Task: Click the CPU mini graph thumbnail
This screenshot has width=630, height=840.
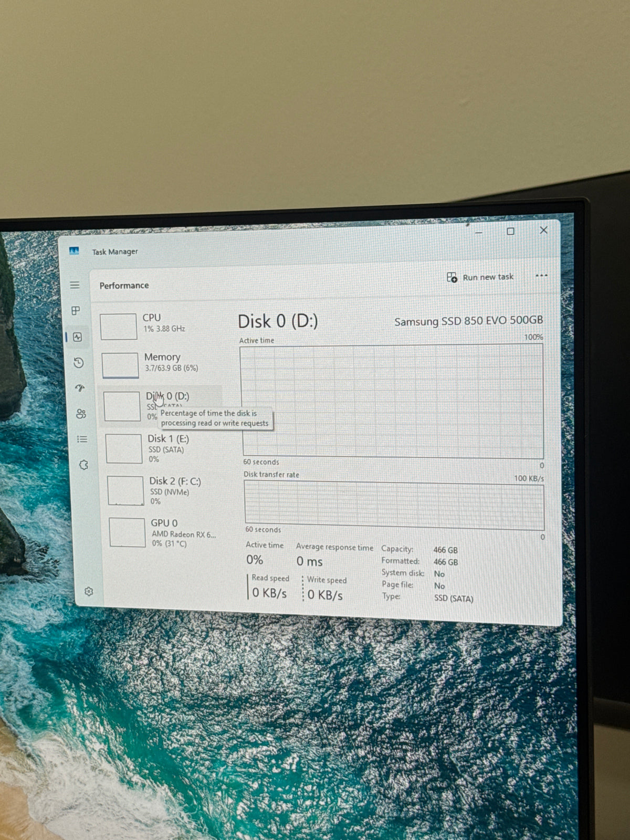Action: tap(118, 327)
